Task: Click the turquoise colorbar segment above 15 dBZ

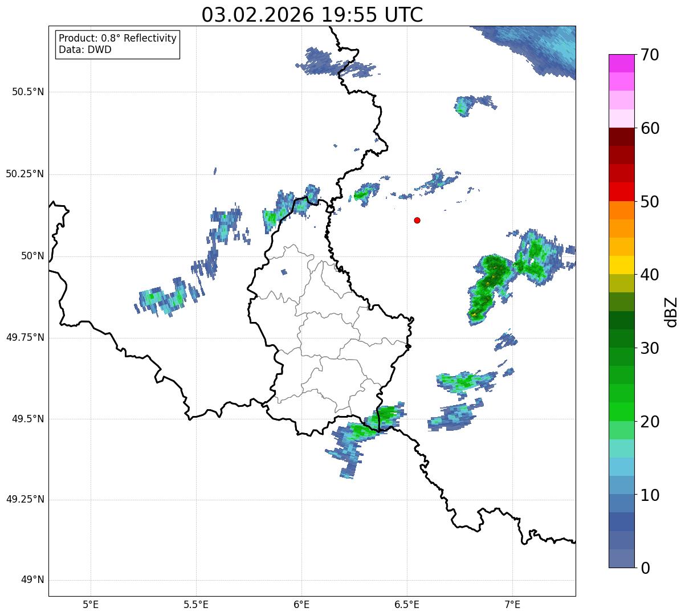Action: pos(621,448)
